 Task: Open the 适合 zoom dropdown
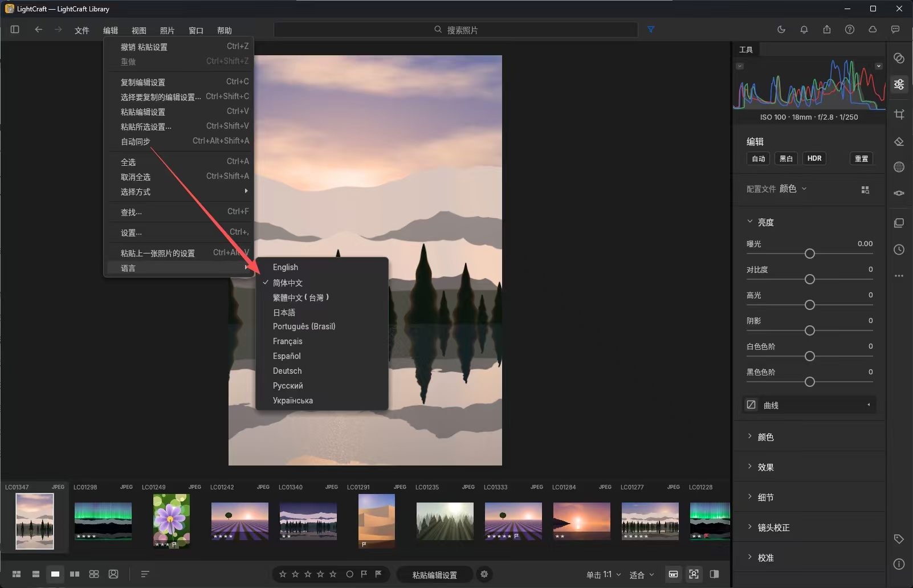tap(642, 575)
